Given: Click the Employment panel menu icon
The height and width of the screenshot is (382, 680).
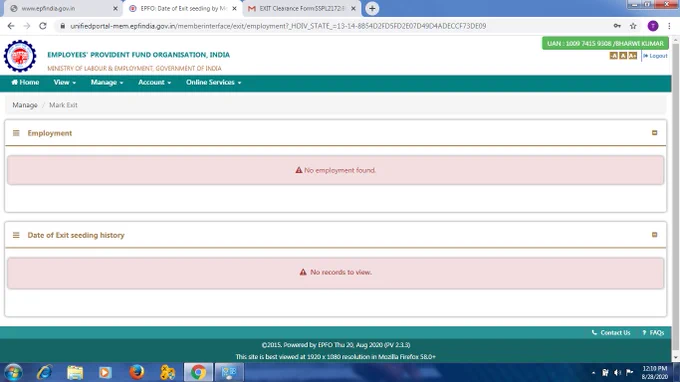Looking at the screenshot, I should [16, 133].
